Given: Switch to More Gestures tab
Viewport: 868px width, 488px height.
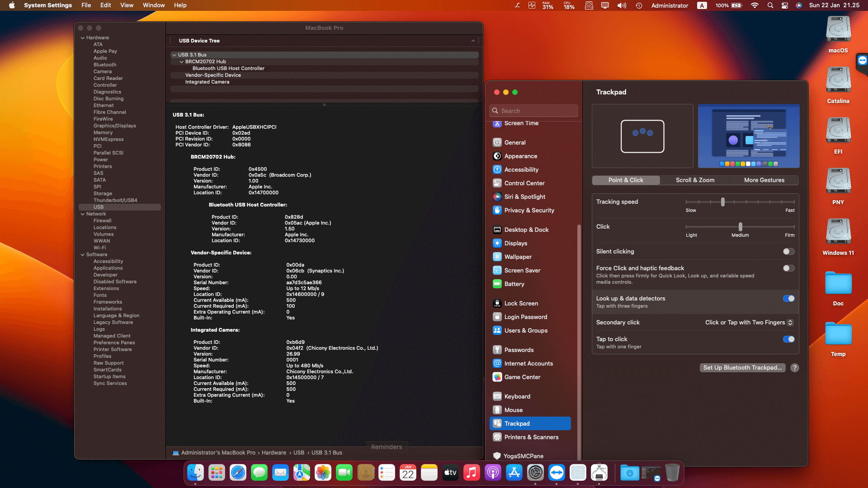Looking at the screenshot, I should pyautogui.click(x=764, y=180).
